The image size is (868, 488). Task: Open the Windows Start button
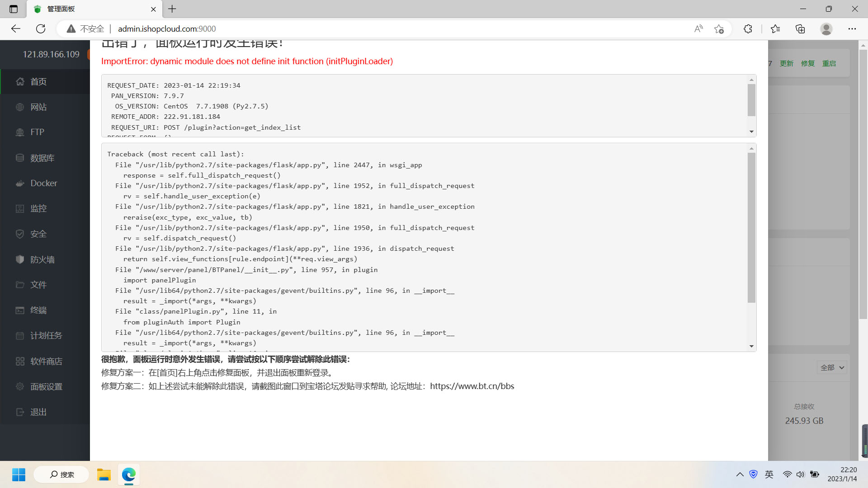click(19, 474)
